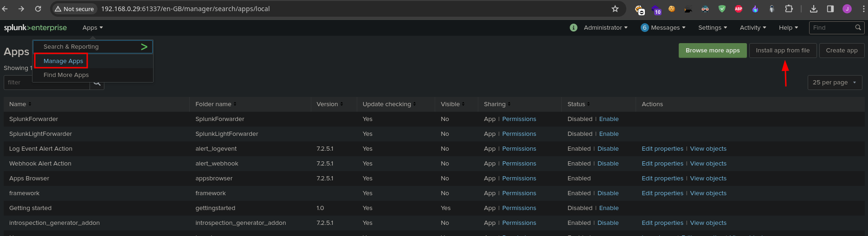This screenshot has height=236, width=868.
Task: Click the goggles-face extension icon
Action: tap(705, 9)
